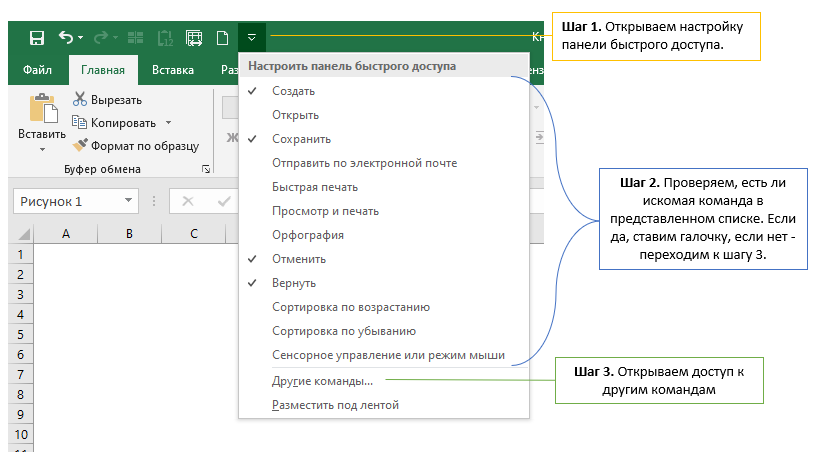Enable Быстрая печать in the menu
The width and height of the screenshot is (823, 462).
pyautogui.click(x=384, y=187)
